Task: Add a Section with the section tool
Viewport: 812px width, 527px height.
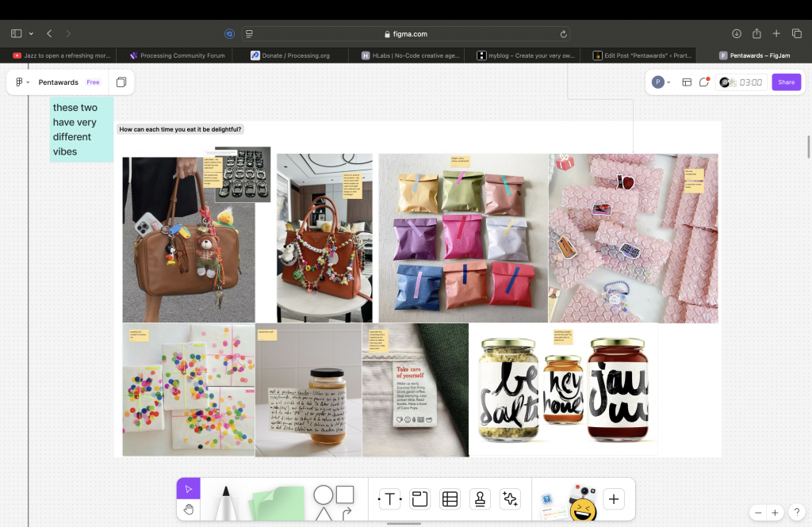Action: (x=419, y=498)
